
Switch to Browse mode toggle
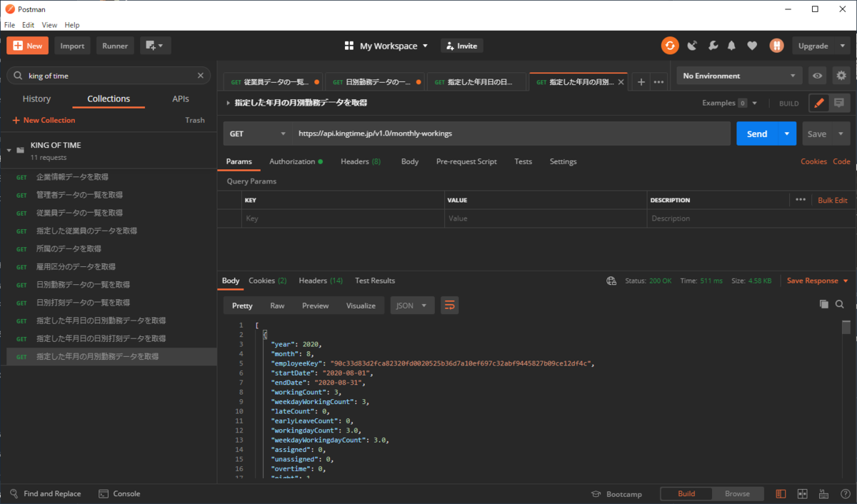[738, 493]
